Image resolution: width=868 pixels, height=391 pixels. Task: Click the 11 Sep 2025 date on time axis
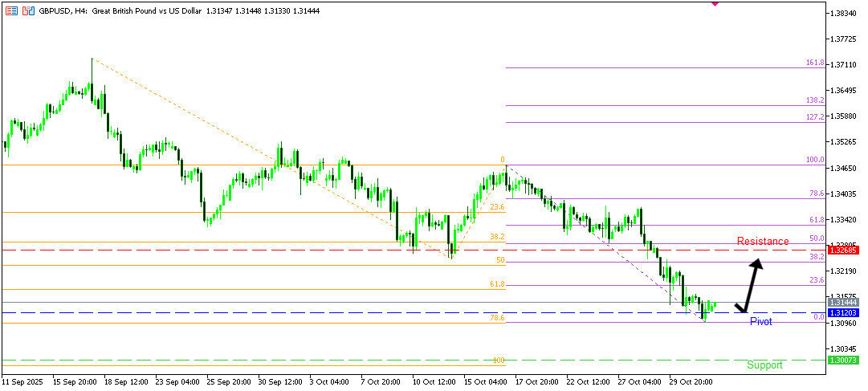click(x=22, y=382)
